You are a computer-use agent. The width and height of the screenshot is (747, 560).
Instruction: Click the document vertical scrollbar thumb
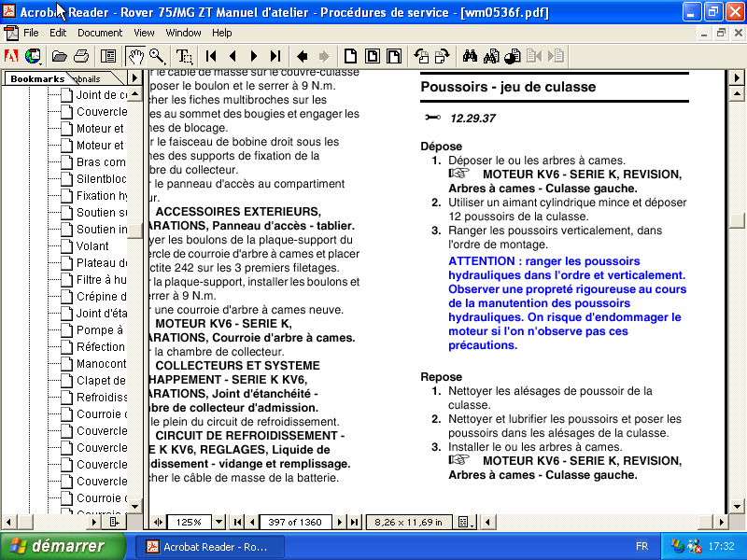tap(737, 220)
